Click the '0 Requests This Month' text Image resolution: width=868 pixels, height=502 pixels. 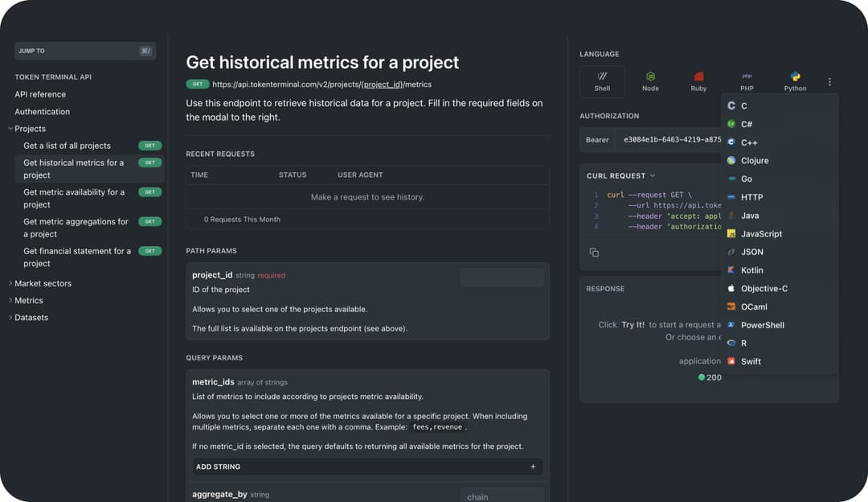tap(242, 220)
